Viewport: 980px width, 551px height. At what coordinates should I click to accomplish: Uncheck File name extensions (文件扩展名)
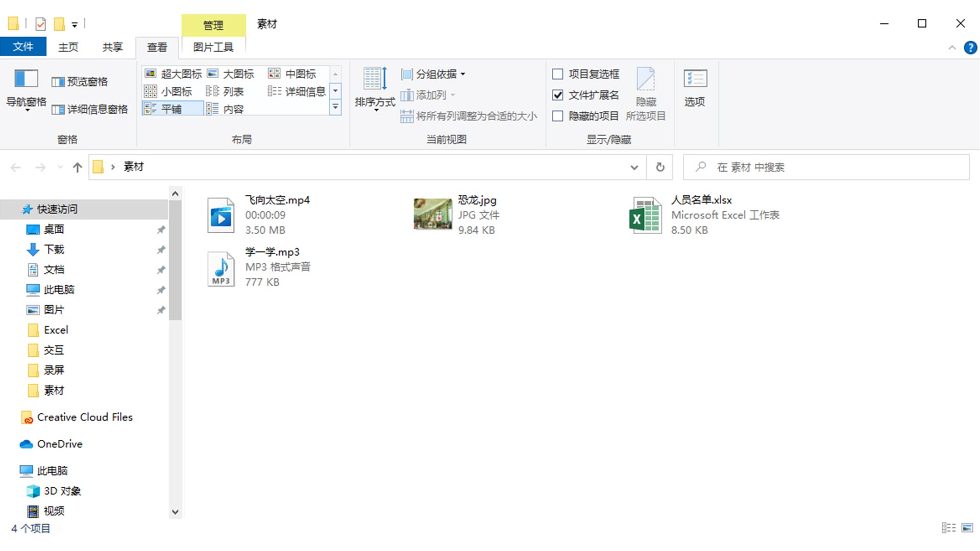[558, 95]
